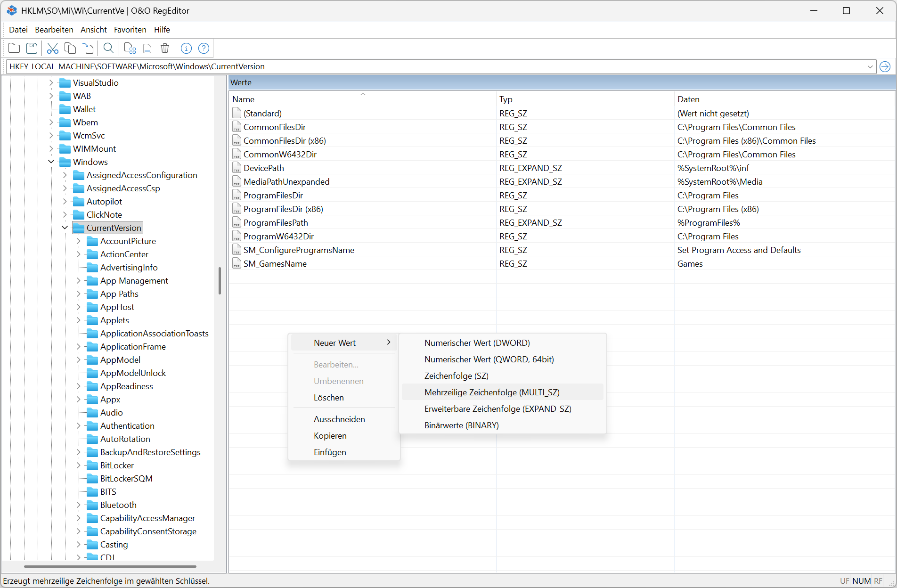897x588 pixels.
Task: Open the Datei menu
Action: pos(18,30)
